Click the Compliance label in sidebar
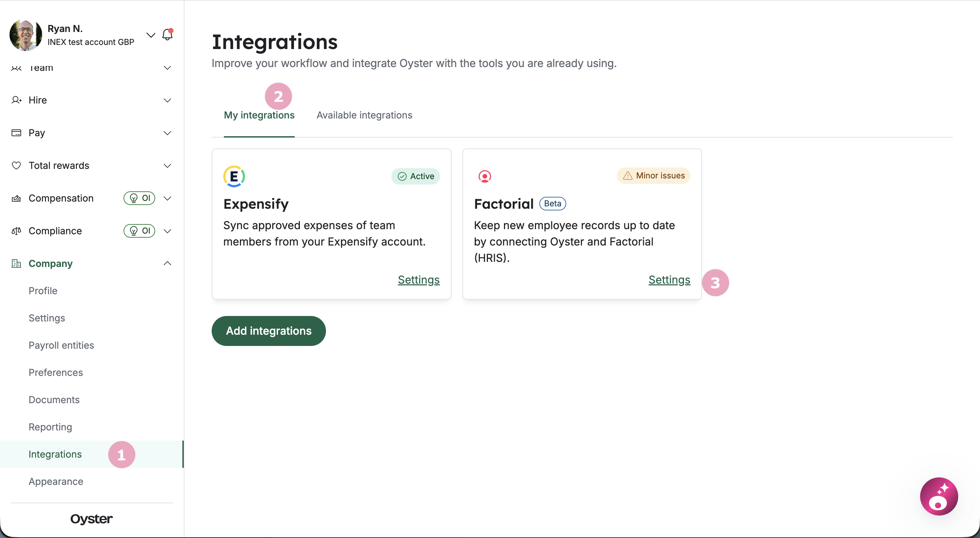 55,231
